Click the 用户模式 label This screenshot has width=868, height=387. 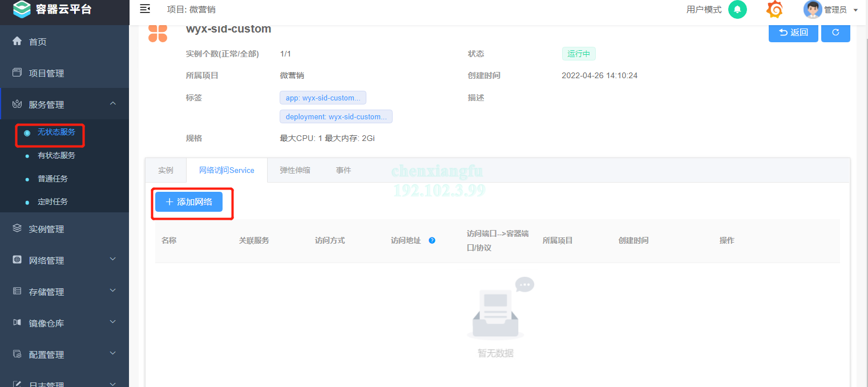pos(704,10)
